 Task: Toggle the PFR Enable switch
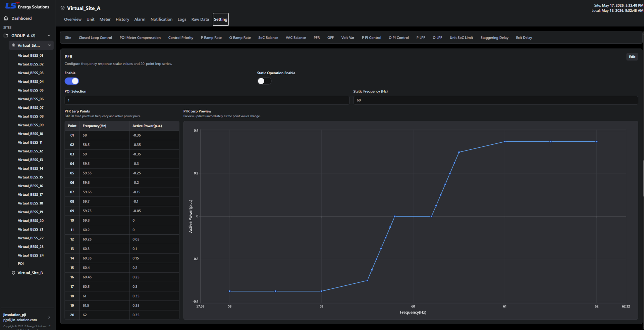72,81
